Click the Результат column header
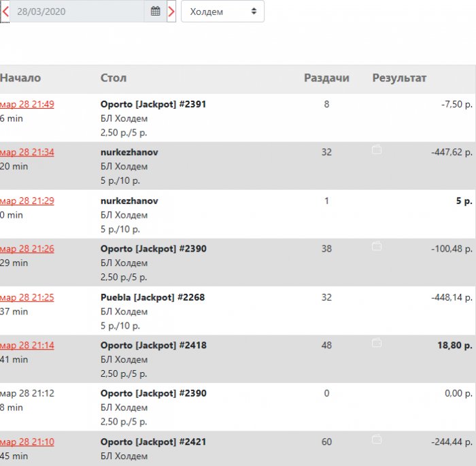This screenshot has height=466, width=476. click(400, 78)
